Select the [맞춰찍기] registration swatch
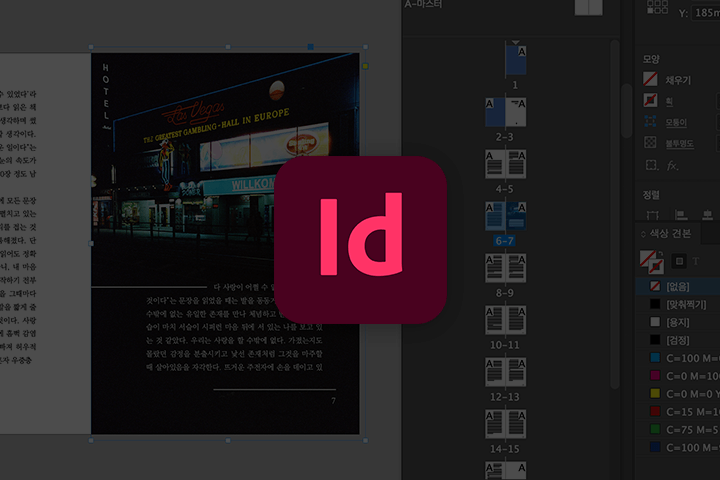The height and width of the screenshot is (480, 720). [678, 305]
